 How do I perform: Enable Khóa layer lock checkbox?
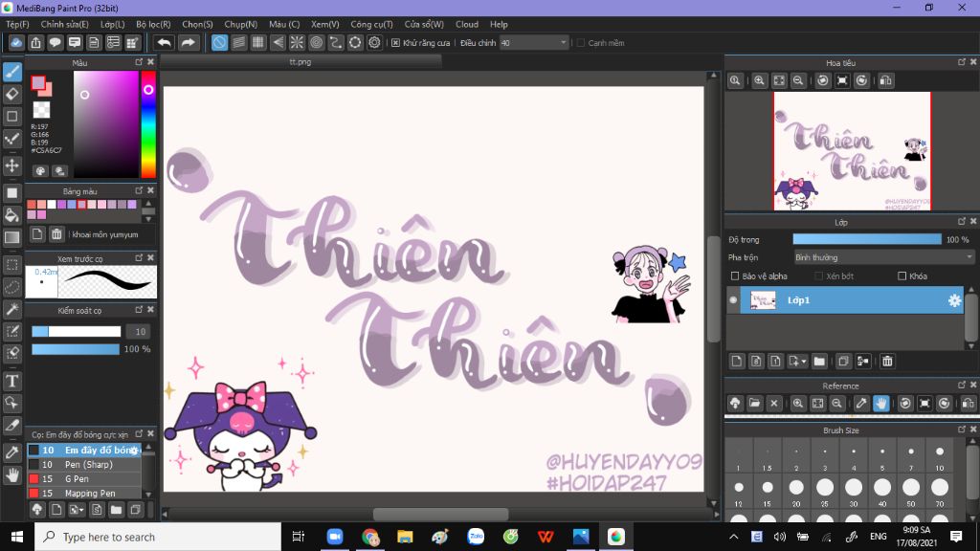(x=902, y=275)
